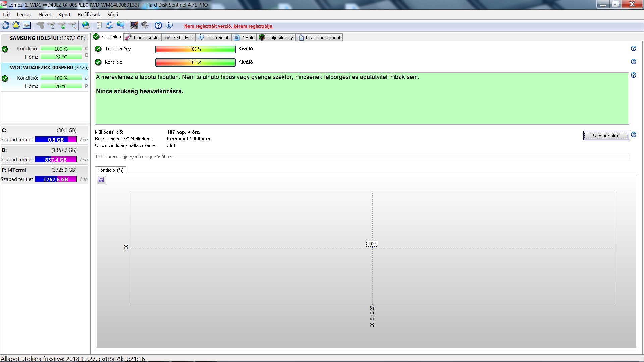This screenshot has width=644, height=362.
Task: Click the red registration link
Action: (229, 26)
